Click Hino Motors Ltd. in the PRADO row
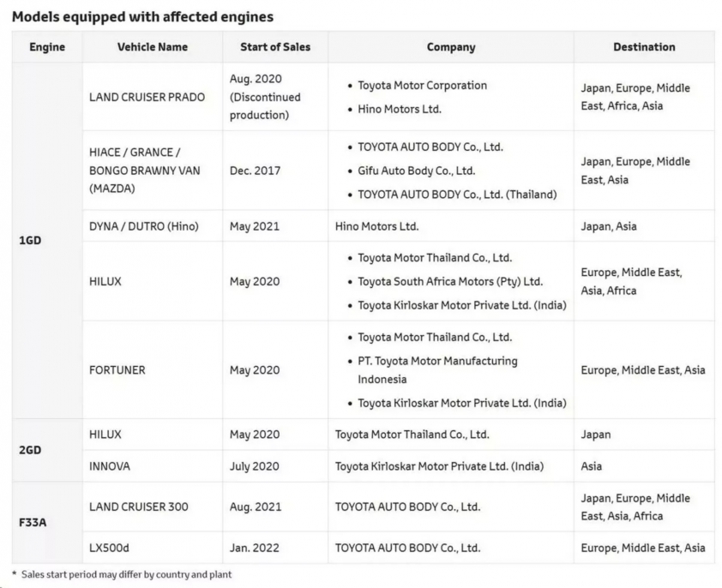This screenshot has height=588, width=722. coord(400,109)
